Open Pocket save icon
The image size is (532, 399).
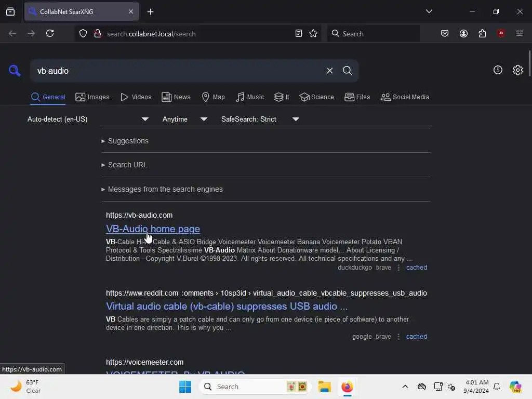(x=445, y=34)
